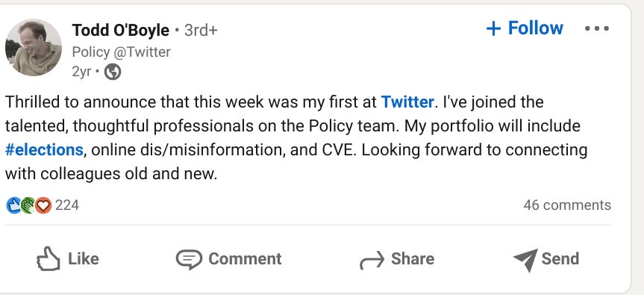Click the Like thumbs-up icon
644x295 pixels.
tap(48, 259)
